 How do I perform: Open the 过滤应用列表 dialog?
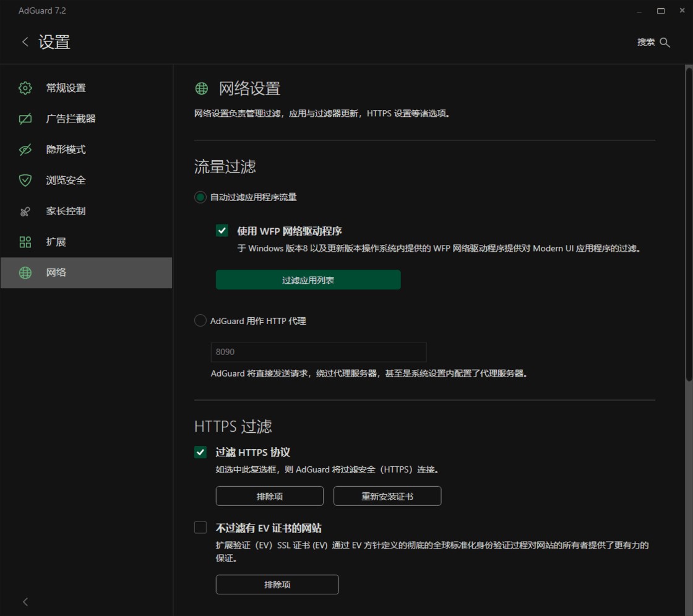pyautogui.click(x=308, y=280)
